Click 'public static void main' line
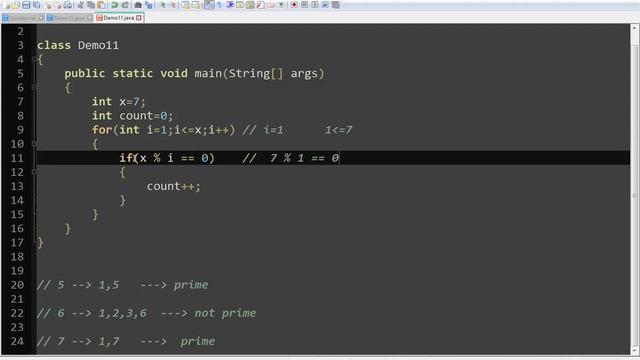 coord(194,73)
